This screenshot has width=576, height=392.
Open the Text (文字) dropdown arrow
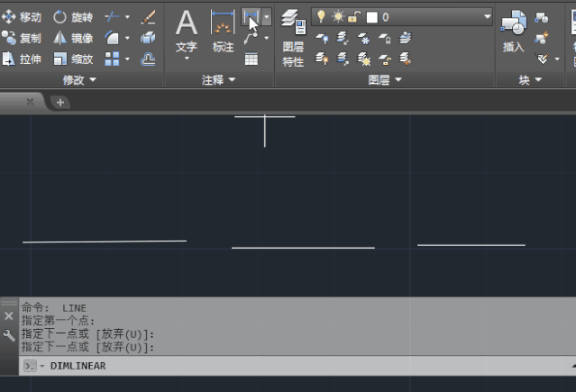tap(187, 59)
